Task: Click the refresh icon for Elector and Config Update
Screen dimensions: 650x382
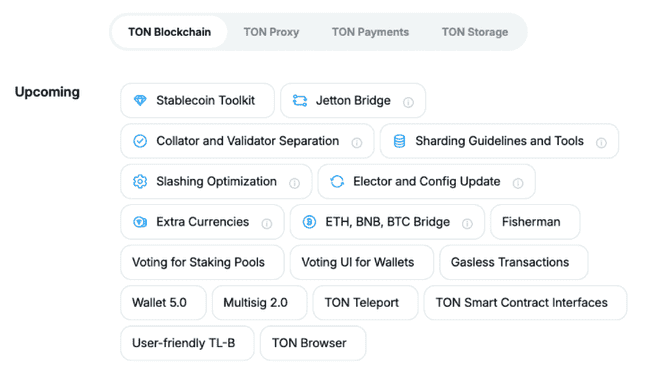Action: pos(337,181)
